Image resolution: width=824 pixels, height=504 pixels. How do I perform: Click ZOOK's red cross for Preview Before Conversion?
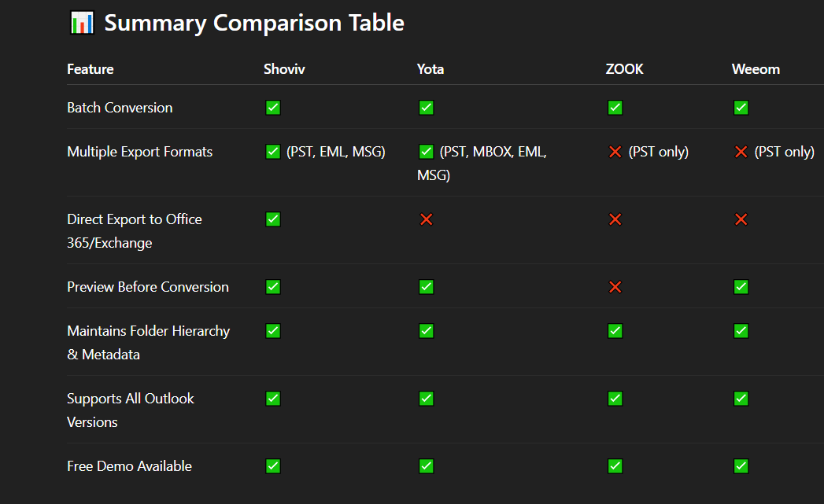tap(615, 287)
